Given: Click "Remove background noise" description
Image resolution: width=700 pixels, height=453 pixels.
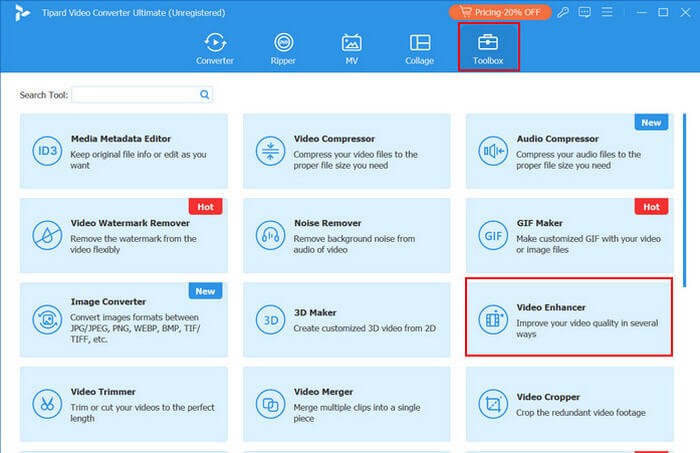Looking at the screenshot, I should 354,244.
